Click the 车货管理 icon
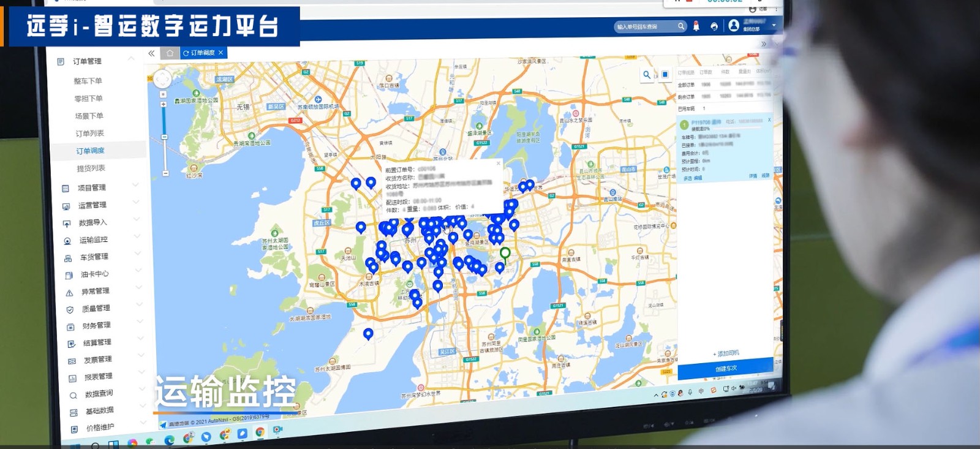Viewport: 980px width, 449px height. [x=68, y=258]
